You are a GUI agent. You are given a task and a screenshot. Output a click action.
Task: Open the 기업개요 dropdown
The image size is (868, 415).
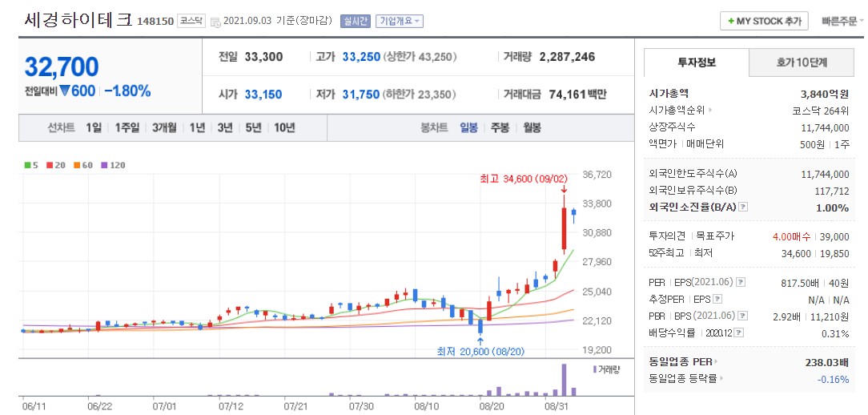pos(399,21)
